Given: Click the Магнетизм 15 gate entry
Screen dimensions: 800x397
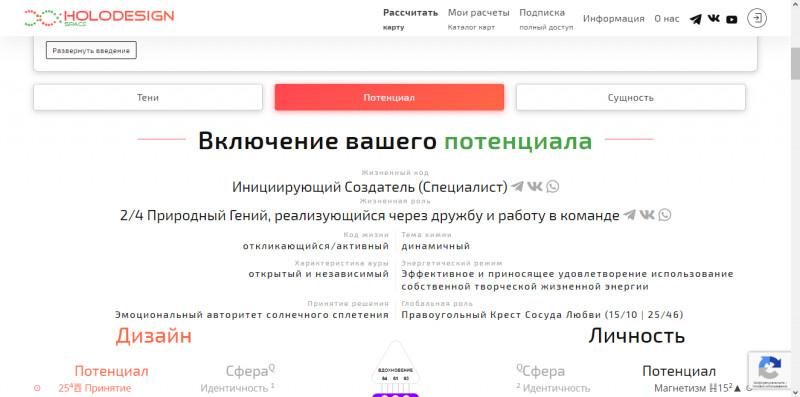Looking at the screenshot, I should pos(697,388).
